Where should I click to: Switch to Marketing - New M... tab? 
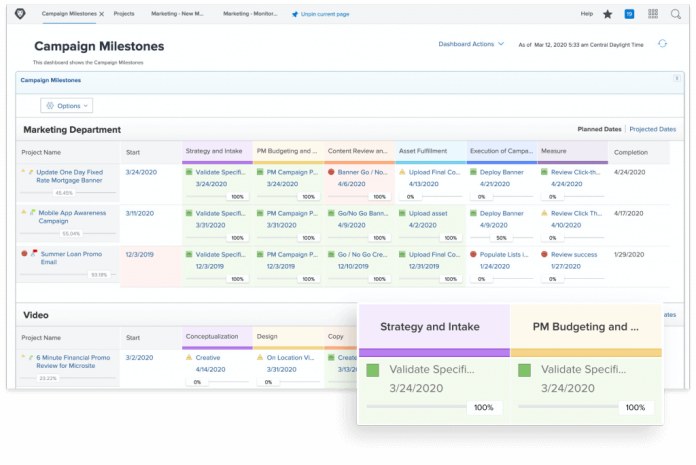pyautogui.click(x=177, y=14)
